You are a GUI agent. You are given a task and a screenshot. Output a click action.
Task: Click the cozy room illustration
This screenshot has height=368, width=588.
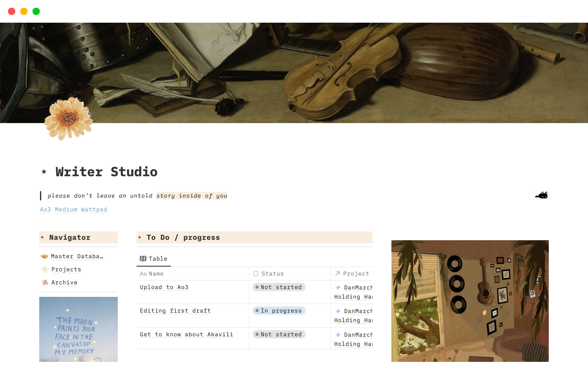[470, 301]
